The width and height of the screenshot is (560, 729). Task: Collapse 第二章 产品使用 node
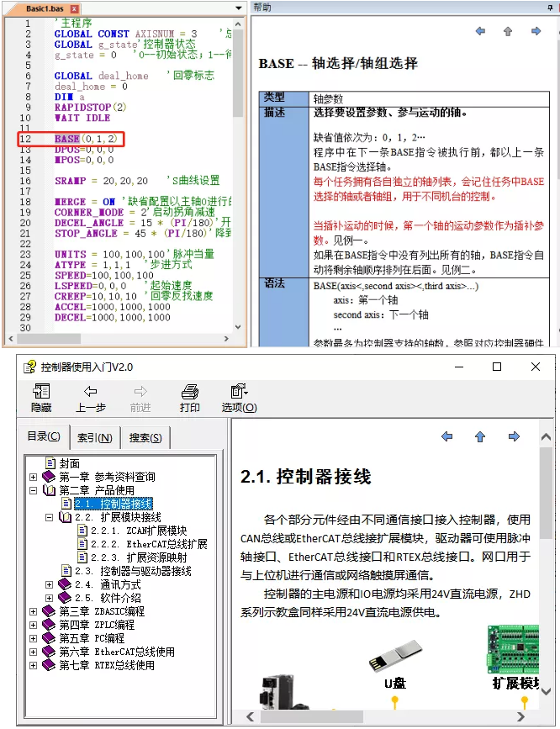pyautogui.click(x=33, y=490)
